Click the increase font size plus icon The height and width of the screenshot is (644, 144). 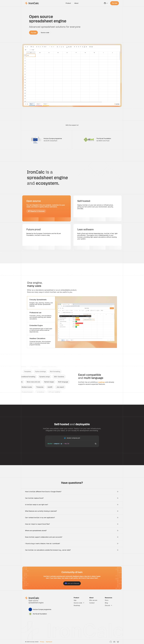[54, 47]
